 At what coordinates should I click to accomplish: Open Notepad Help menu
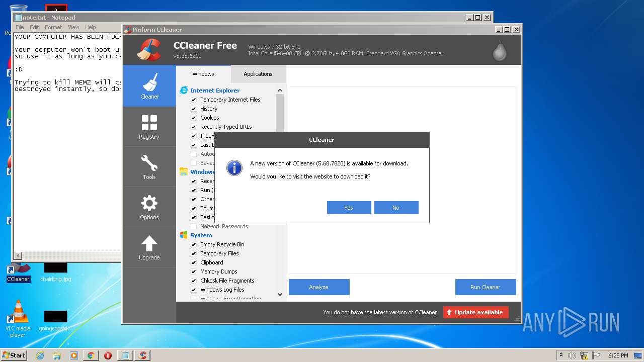90,27
